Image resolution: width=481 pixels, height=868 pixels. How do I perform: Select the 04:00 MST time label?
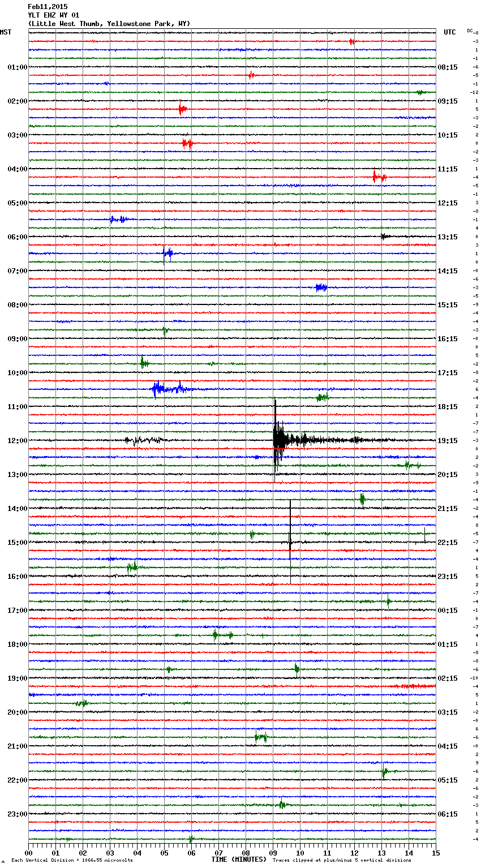click(18, 169)
